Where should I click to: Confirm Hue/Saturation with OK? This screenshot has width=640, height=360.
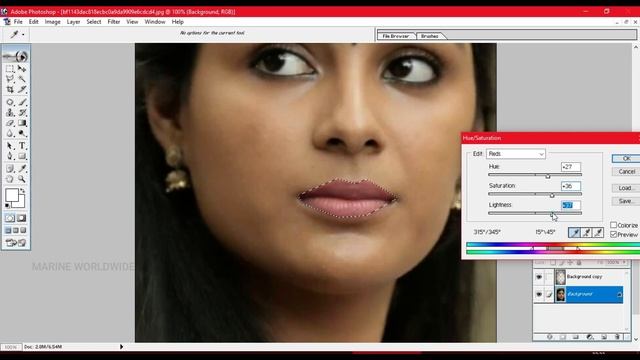[626, 158]
